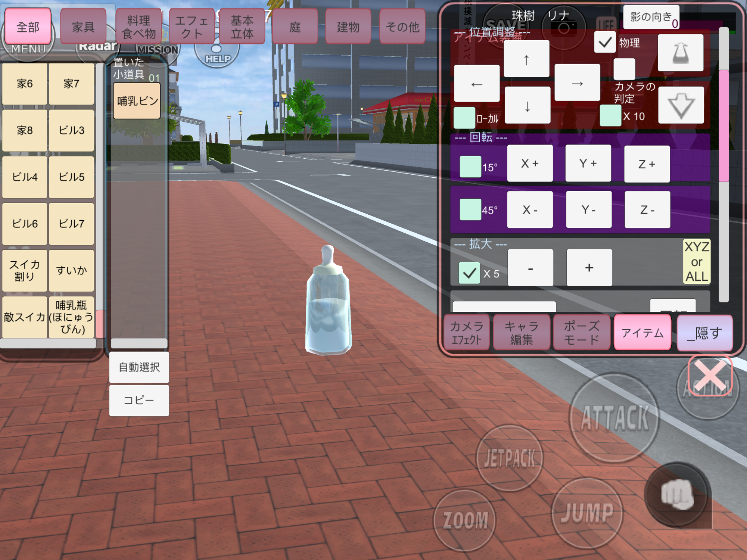Click the 自動選択 auto select button
The image size is (747, 560).
(139, 367)
